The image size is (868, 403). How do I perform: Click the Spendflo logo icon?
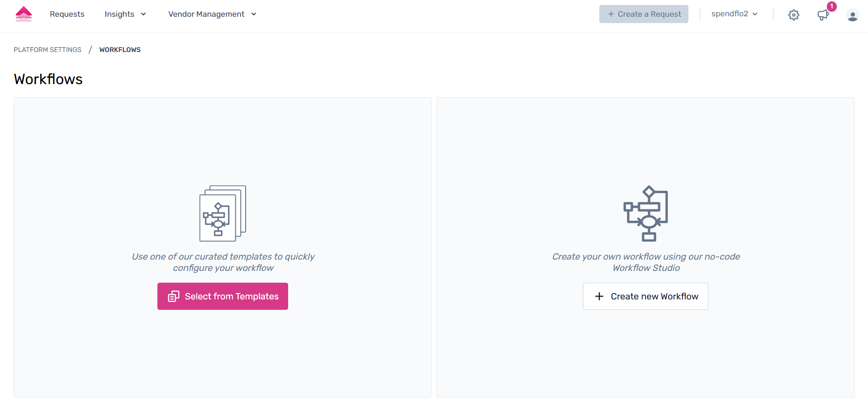point(24,14)
